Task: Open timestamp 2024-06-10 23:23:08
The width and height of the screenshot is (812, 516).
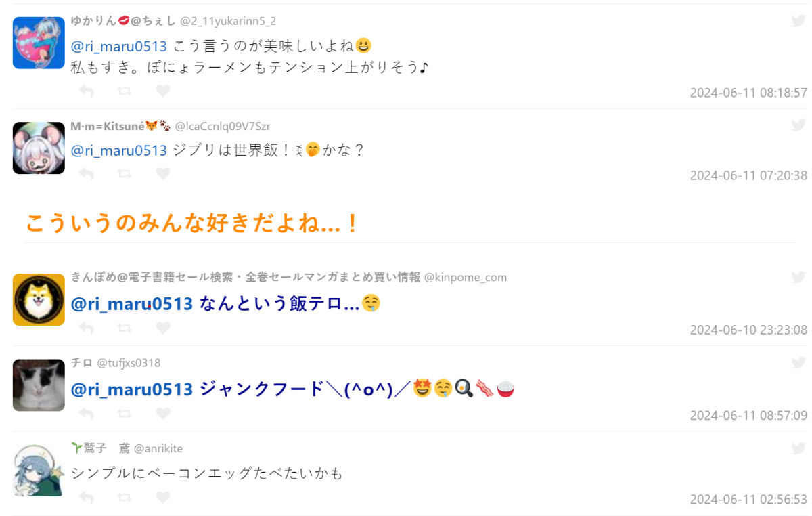Action: tap(748, 330)
